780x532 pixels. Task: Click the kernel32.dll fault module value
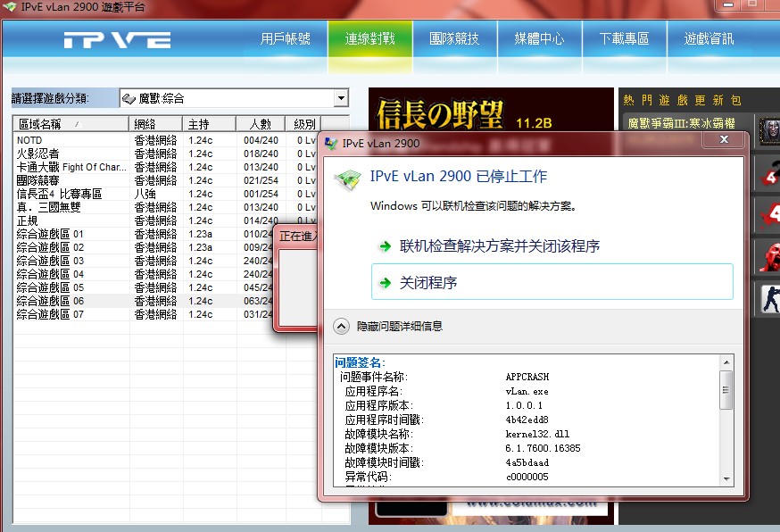point(537,434)
